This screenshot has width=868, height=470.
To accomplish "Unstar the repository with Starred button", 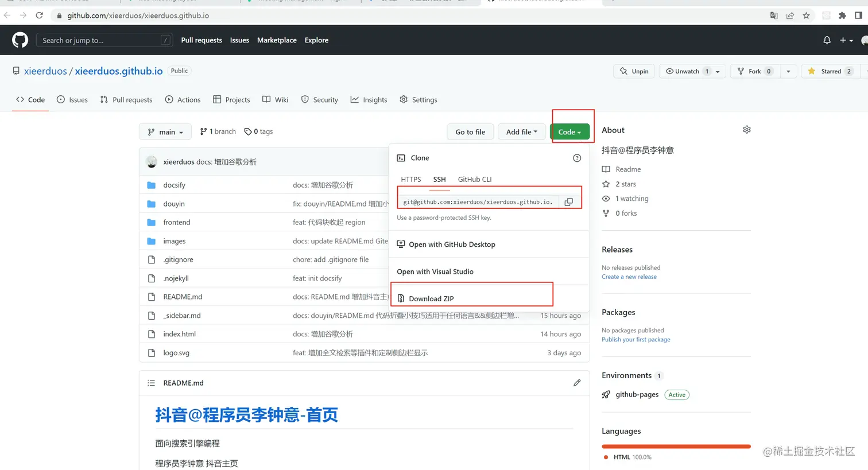I will pos(830,71).
